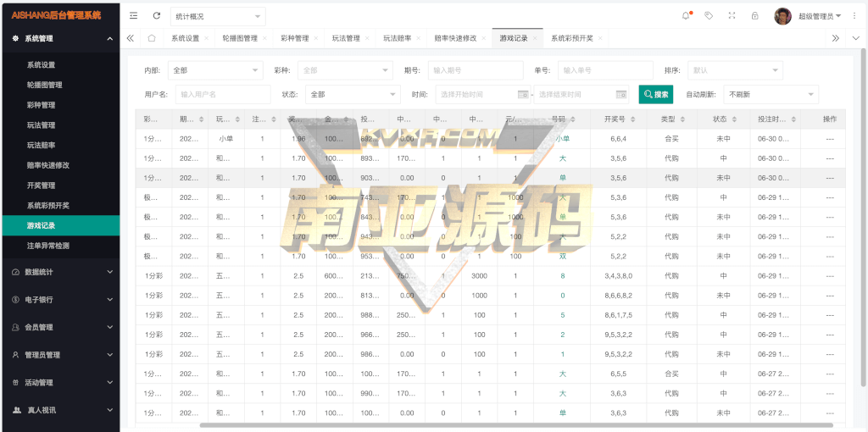Image resolution: width=868 pixels, height=432 pixels.
Task: Close the 游戏记录 tab
Action: pyautogui.click(x=535, y=38)
